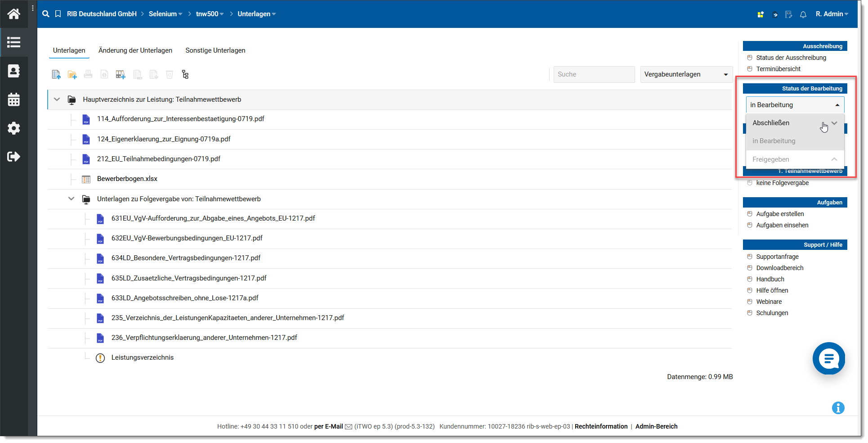Viewport: 868px width, 443px height.
Task: Open the chat support bubble
Action: 828,358
